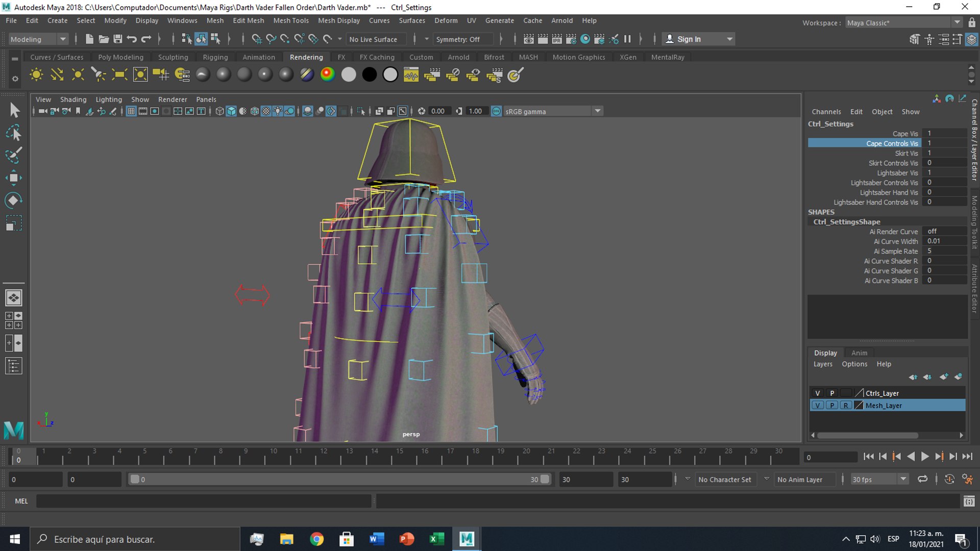
Task: Switch to the Animation shelf tab
Action: 259,57
